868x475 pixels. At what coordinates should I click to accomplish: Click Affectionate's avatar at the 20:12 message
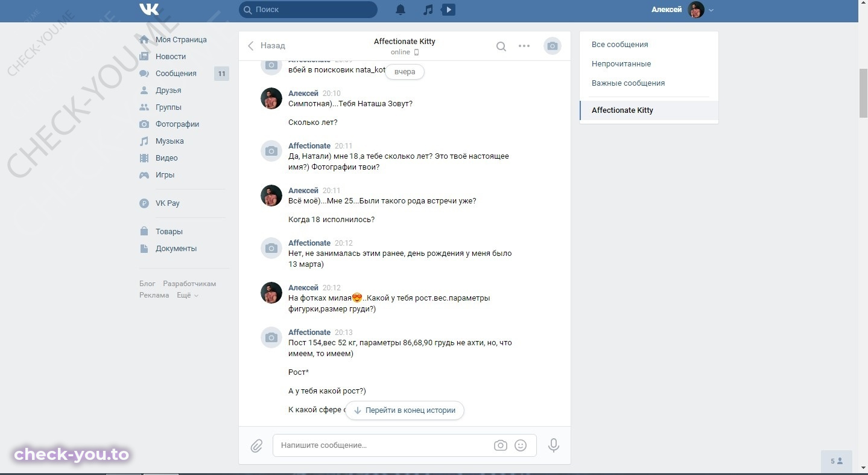click(271, 248)
